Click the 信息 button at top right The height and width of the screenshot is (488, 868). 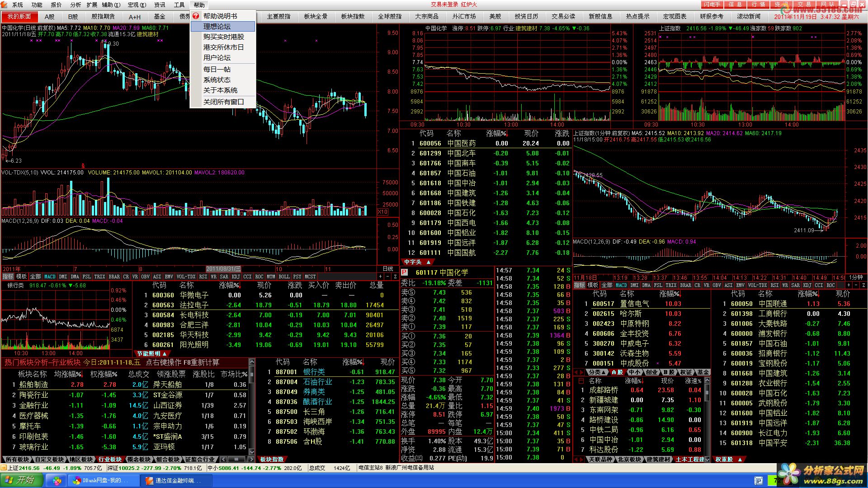(735, 5)
